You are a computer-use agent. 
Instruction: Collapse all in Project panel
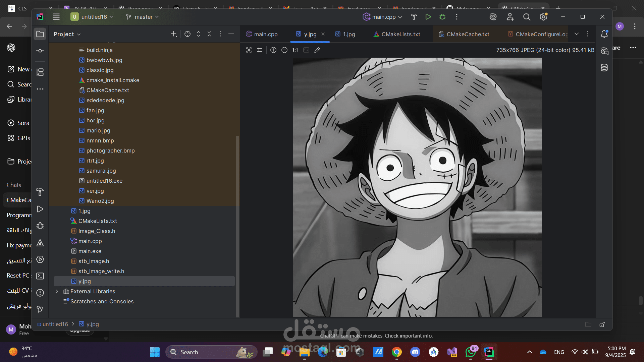pyautogui.click(x=209, y=34)
